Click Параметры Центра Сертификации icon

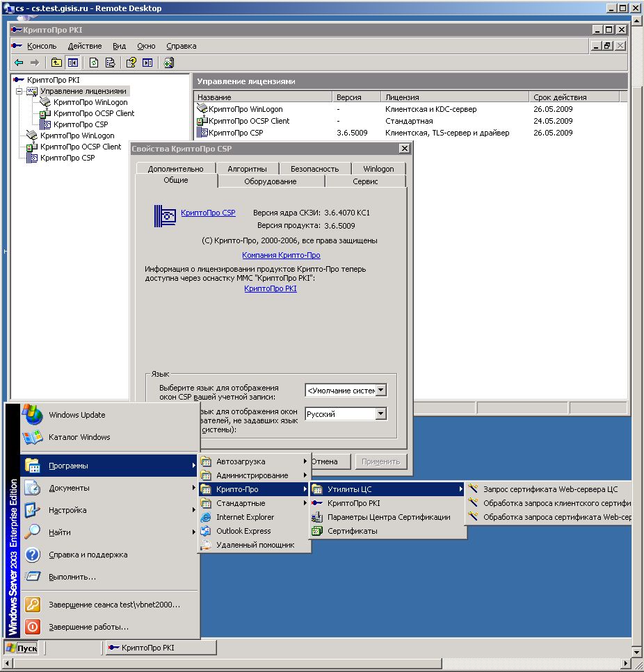pos(317,517)
